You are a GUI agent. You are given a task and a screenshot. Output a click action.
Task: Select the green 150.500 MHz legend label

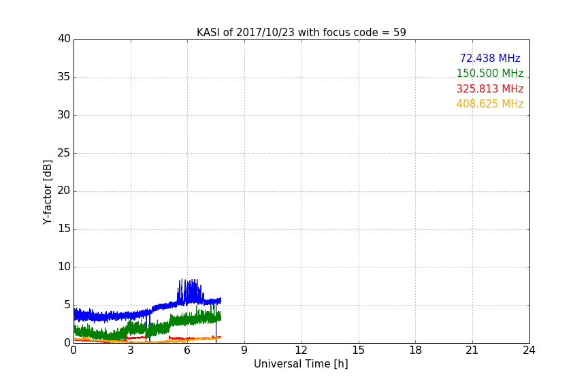pos(490,73)
